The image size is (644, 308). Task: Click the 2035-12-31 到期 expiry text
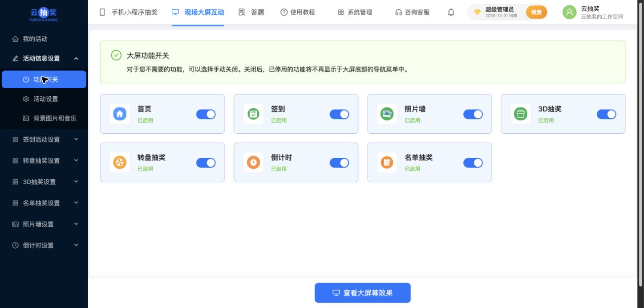(x=501, y=16)
